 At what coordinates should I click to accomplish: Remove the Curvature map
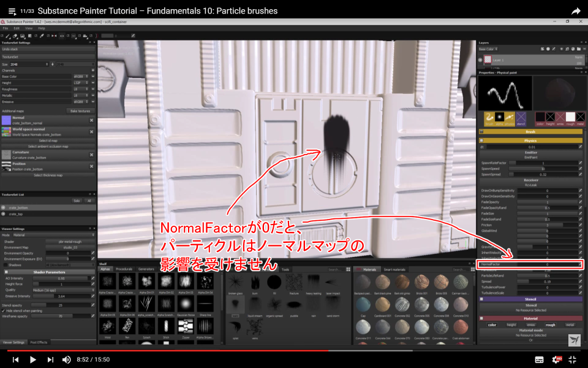pos(91,155)
